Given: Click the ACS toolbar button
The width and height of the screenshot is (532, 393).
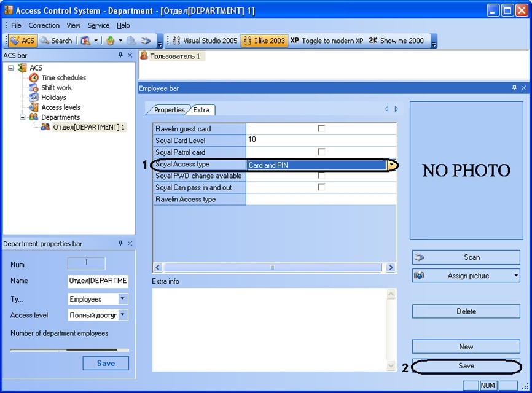Looking at the screenshot, I should (x=22, y=41).
